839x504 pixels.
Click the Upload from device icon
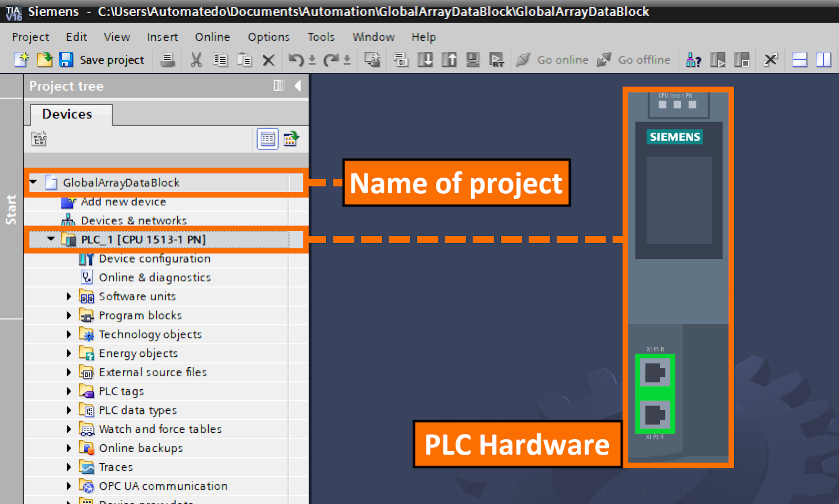pyautogui.click(x=449, y=60)
